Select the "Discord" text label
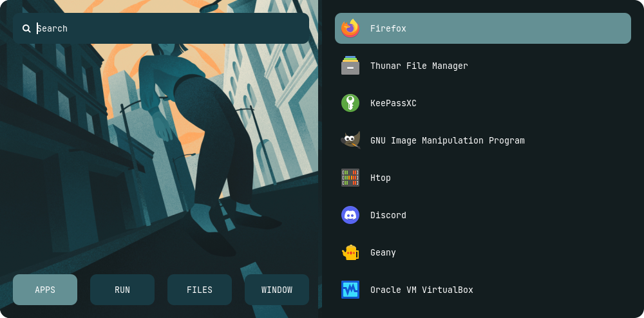Screen dimensions: 644x318 pos(388,215)
